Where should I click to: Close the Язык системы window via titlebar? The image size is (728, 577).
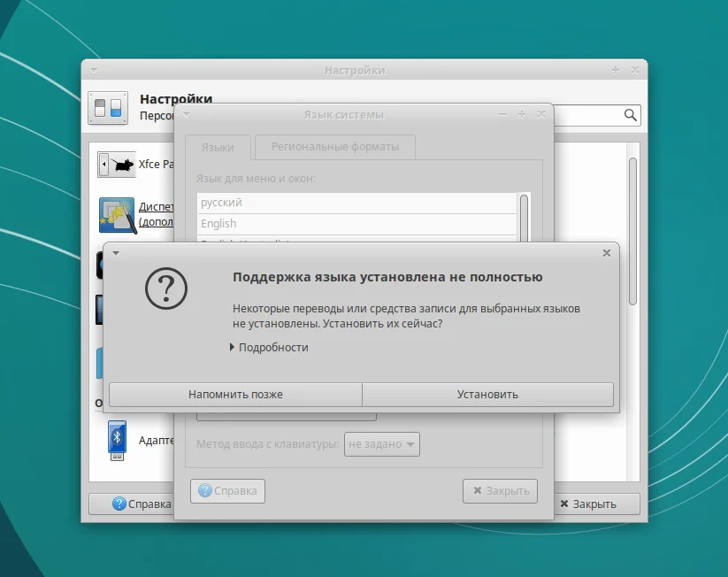(x=540, y=114)
